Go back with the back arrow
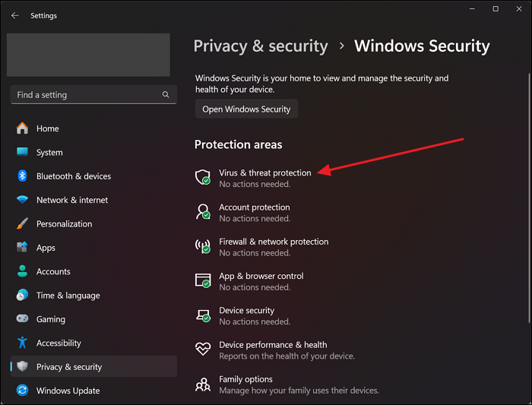 [15, 15]
